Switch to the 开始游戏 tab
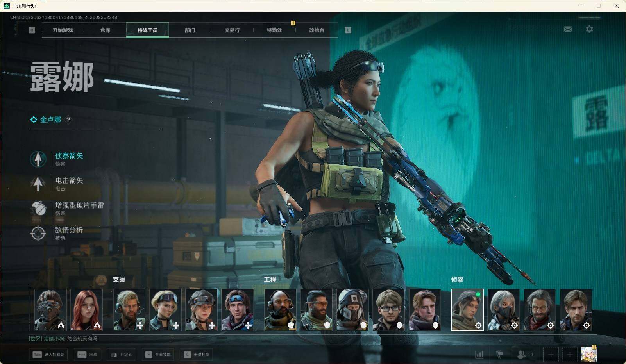This screenshot has height=364, width=626. pos(63,30)
